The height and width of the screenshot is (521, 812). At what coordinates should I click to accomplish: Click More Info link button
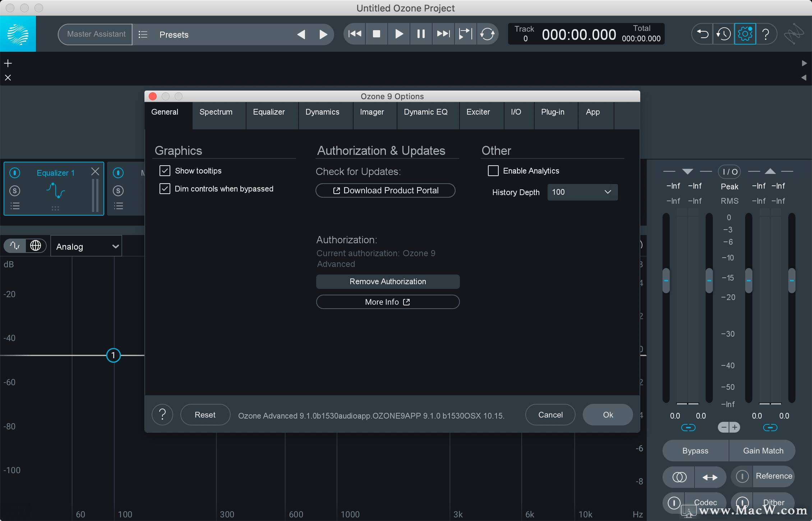coord(388,302)
